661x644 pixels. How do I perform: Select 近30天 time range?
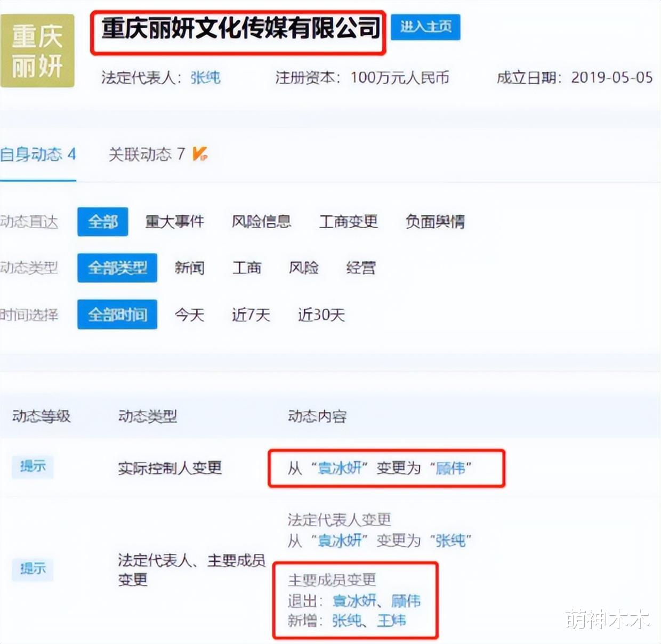click(x=321, y=315)
